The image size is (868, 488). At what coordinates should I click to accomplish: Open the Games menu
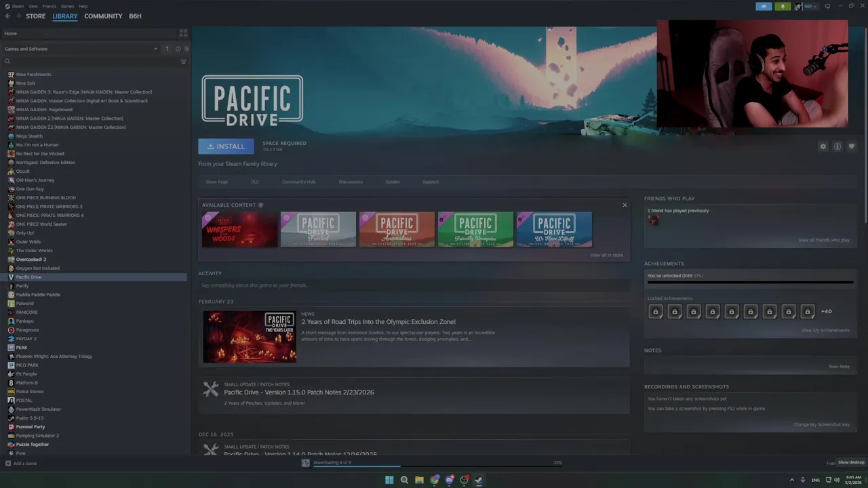[x=67, y=6]
